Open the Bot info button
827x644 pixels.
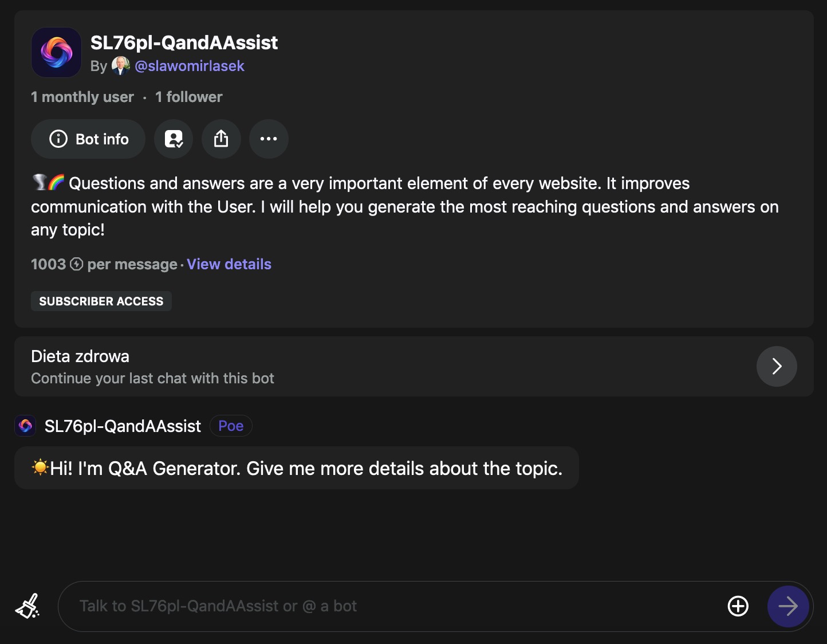pos(88,139)
